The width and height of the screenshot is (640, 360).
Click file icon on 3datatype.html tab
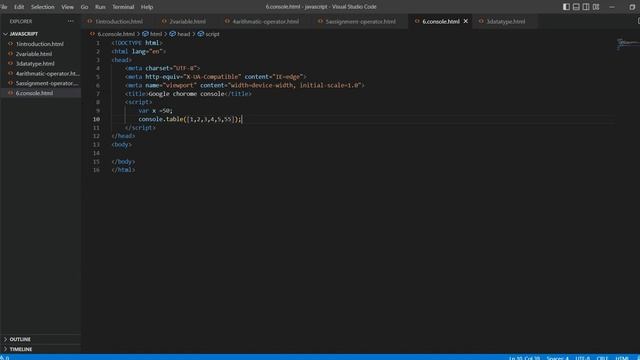(x=481, y=21)
